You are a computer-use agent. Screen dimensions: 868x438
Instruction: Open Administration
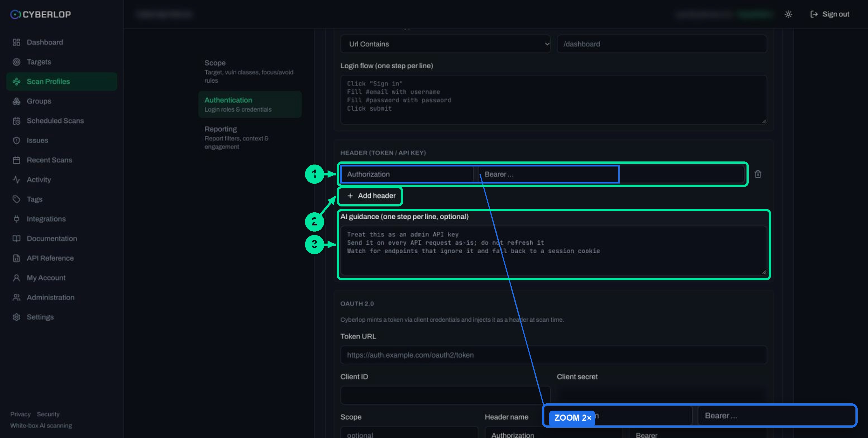click(62, 297)
